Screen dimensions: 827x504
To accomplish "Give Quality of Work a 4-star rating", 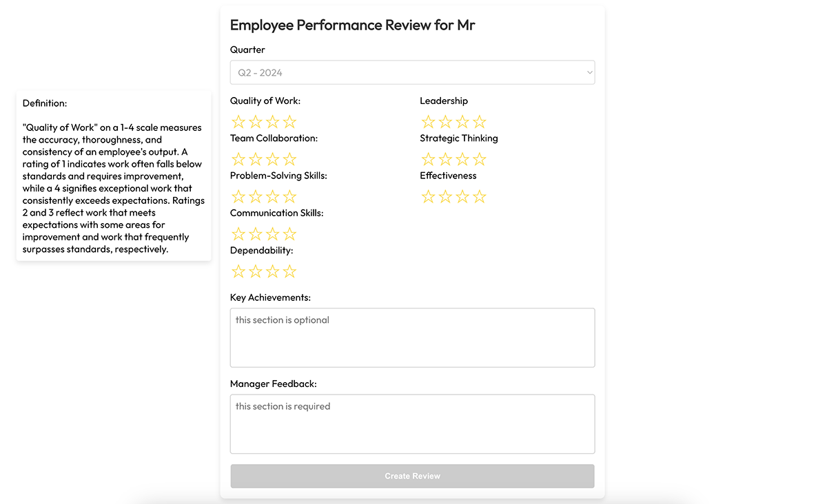I will [x=289, y=121].
